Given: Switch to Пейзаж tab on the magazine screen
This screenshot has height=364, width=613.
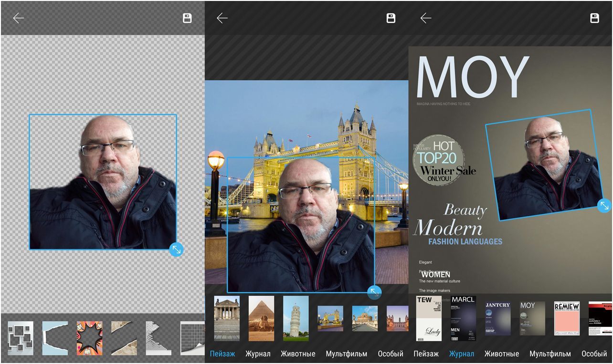Looking at the screenshot, I should tap(426, 354).
